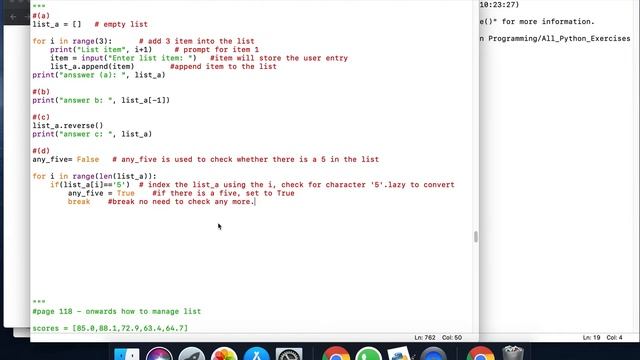
Task: Open Chrome icon beside System Preferences
Action: (336, 354)
